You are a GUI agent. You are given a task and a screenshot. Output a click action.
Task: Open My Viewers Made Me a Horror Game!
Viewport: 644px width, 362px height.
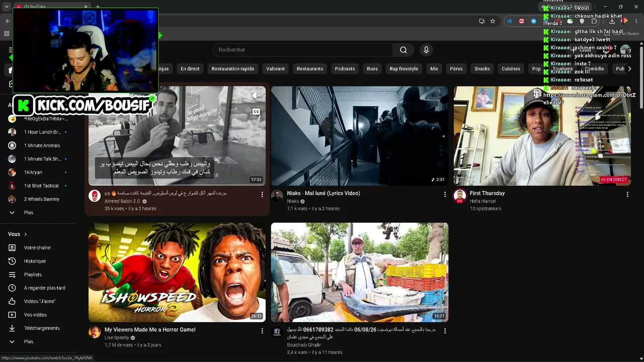click(150, 330)
